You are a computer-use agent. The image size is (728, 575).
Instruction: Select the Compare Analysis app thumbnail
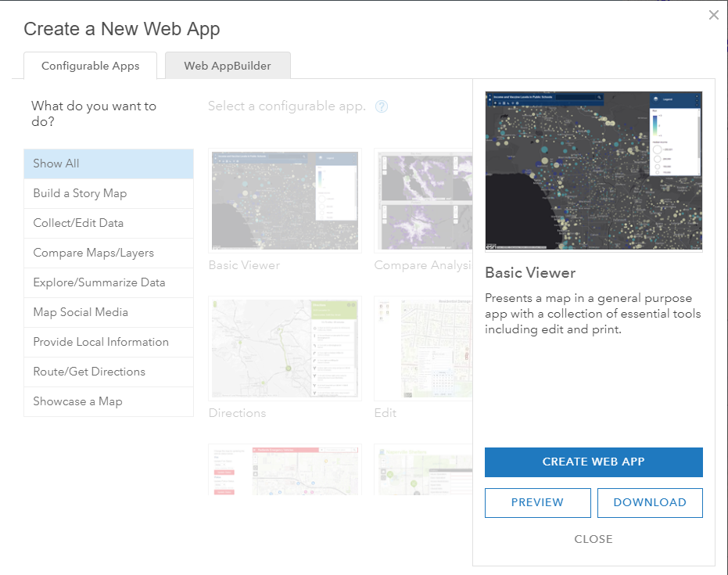point(424,200)
